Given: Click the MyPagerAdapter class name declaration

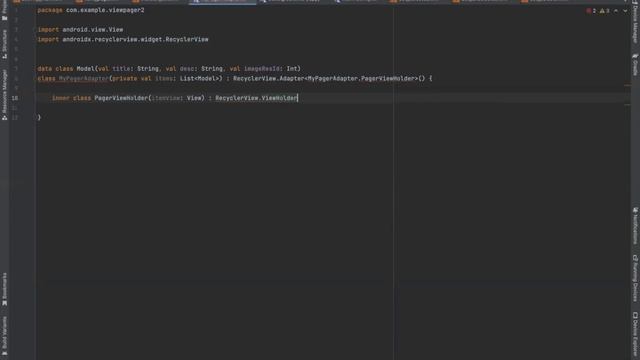Looking at the screenshot, I should [x=83, y=78].
